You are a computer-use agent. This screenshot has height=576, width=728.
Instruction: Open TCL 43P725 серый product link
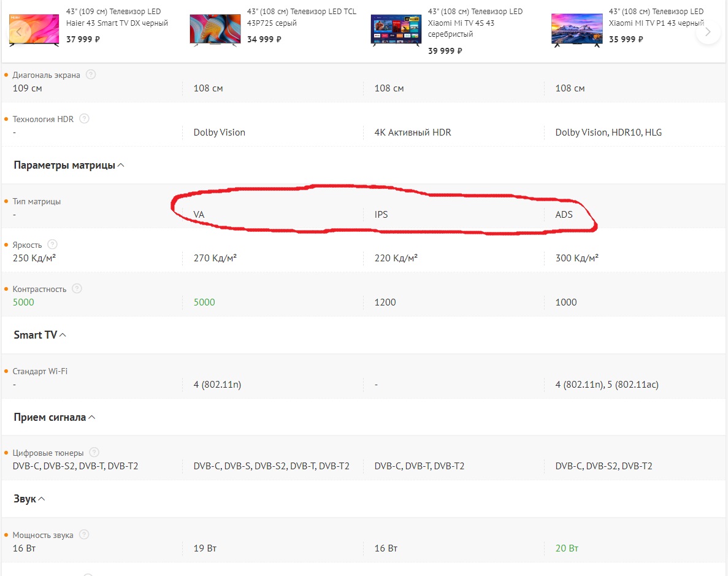pos(301,17)
